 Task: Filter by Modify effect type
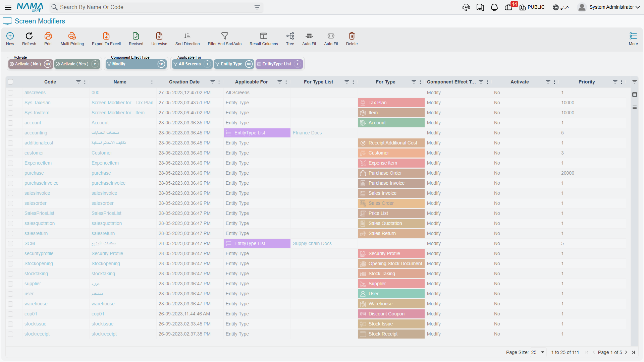(136, 64)
